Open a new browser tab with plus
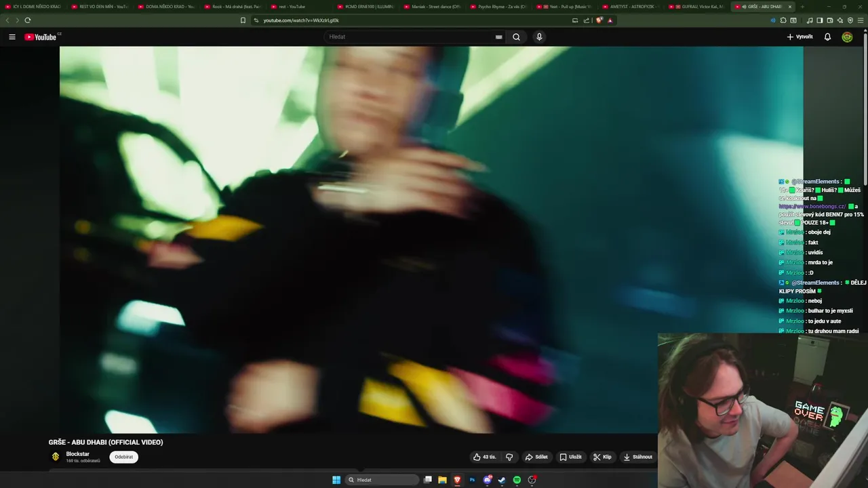This screenshot has width=868, height=488. 802,6
